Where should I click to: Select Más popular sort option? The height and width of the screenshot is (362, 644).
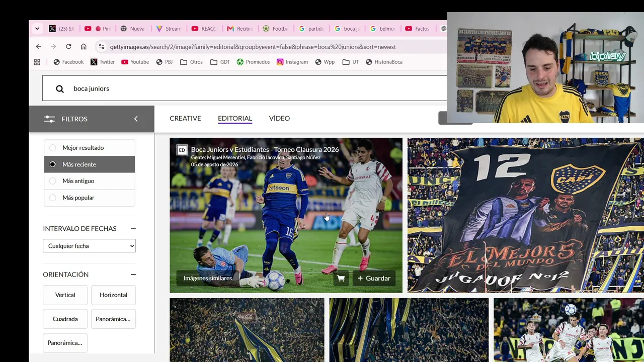[x=89, y=198]
